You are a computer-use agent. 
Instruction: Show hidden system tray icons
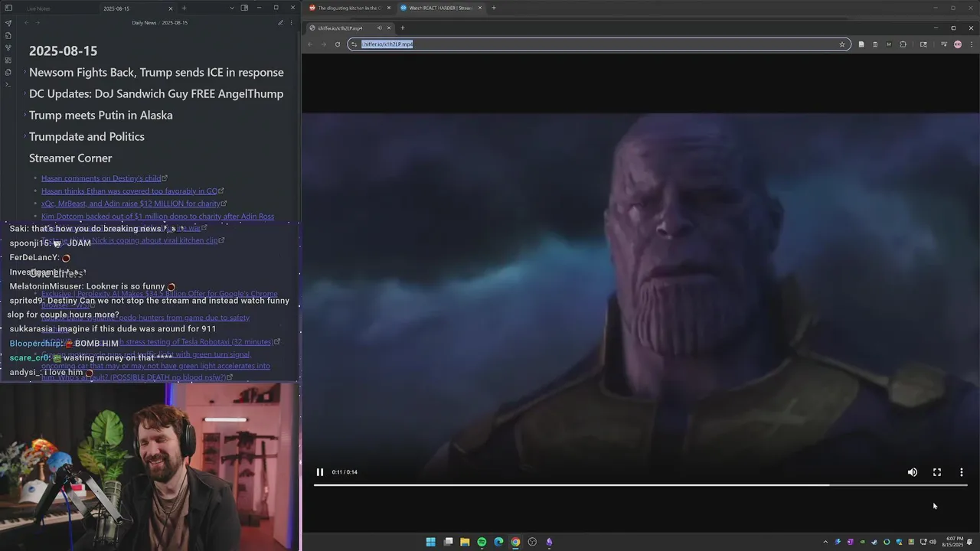click(825, 542)
